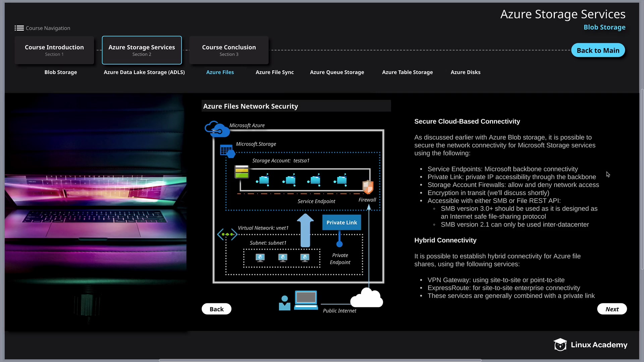Click the Microsoft.Storage table icon
Image resolution: width=644 pixels, height=362 pixels.
point(227,151)
